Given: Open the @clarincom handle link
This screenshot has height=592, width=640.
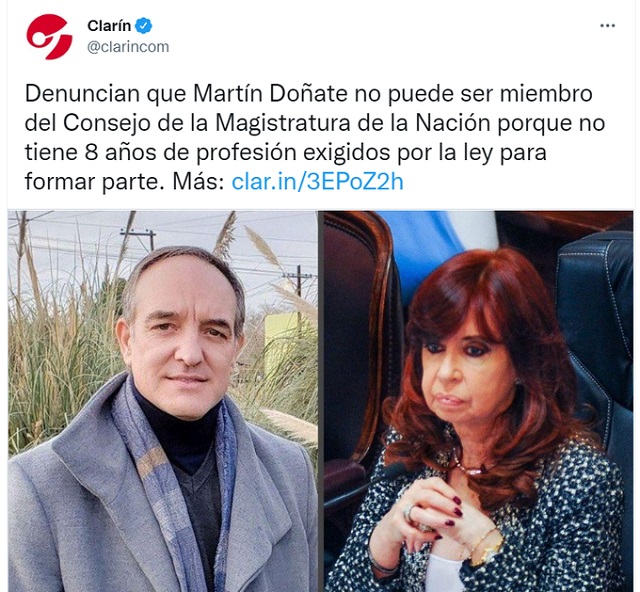Looking at the screenshot, I should [x=128, y=47].
